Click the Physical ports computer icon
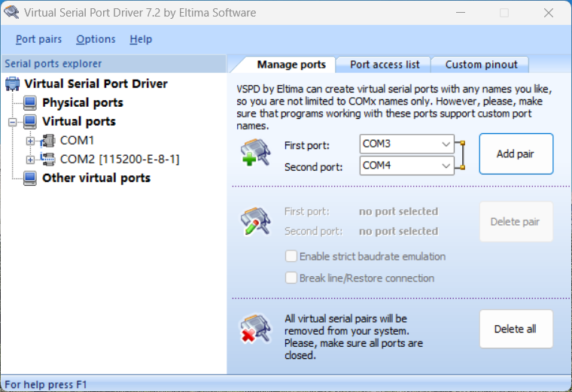Viewport: 572px width, 392px height. pyautogui.click(x=30, y=103)
